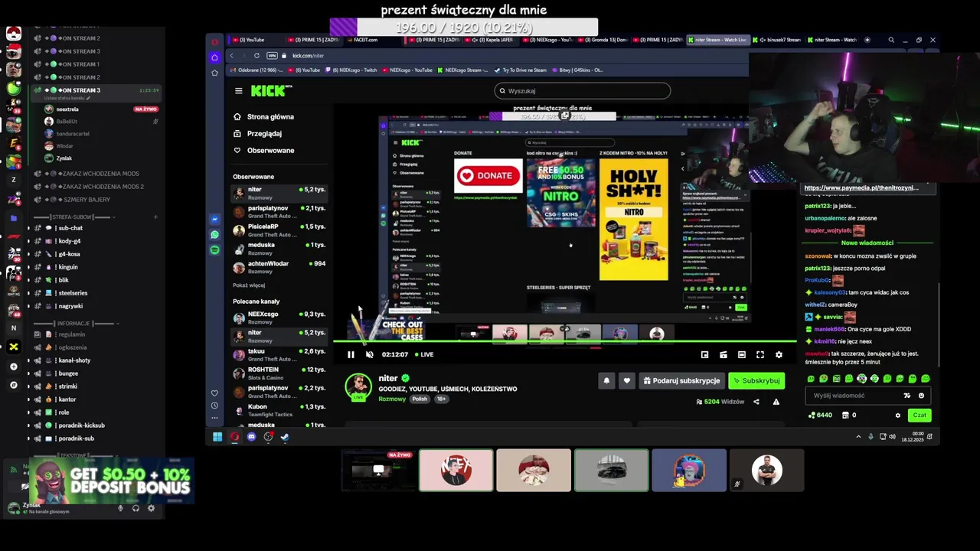
Task: Open Discord user settings gear
Action: 151,508
